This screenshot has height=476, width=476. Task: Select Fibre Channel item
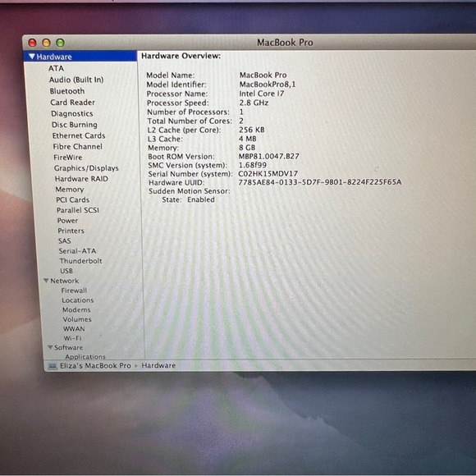click(77, 147)
